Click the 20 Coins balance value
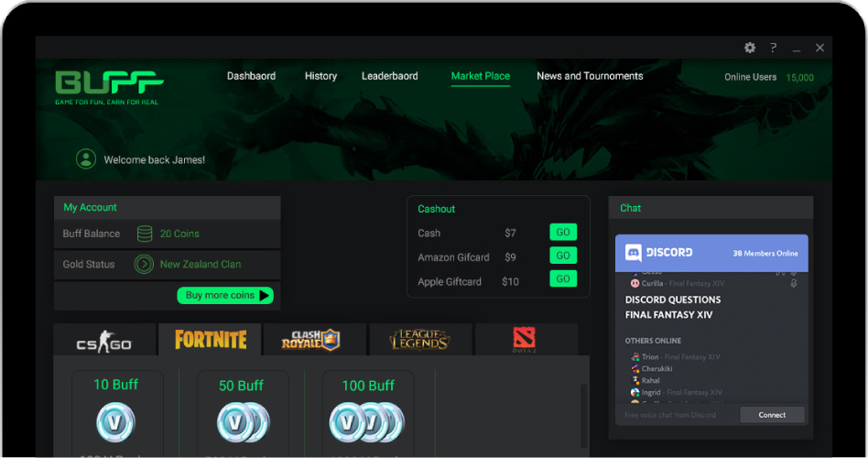 point(179,234)
